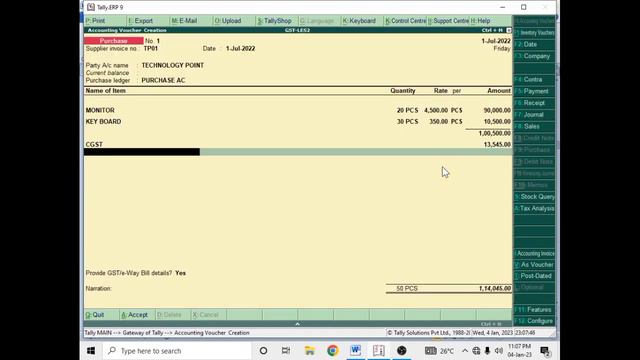640x360 pixels.
Task: Click A: Accept button
Action: pos(137,315)
